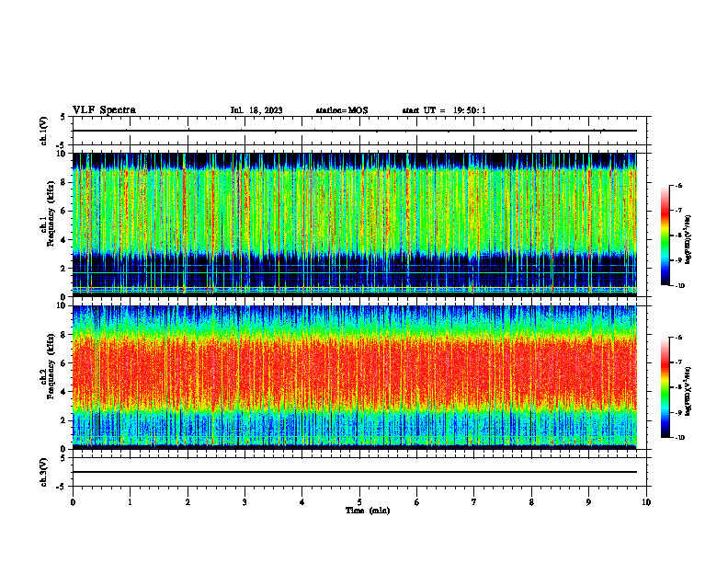Click the time axis tick label "9"

tap(588, 502)
